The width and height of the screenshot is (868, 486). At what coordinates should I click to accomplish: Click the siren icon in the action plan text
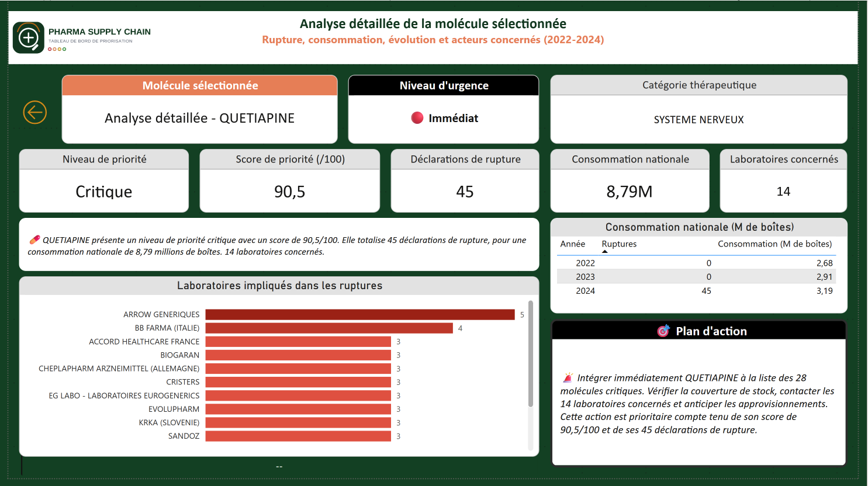pos(568,378)
